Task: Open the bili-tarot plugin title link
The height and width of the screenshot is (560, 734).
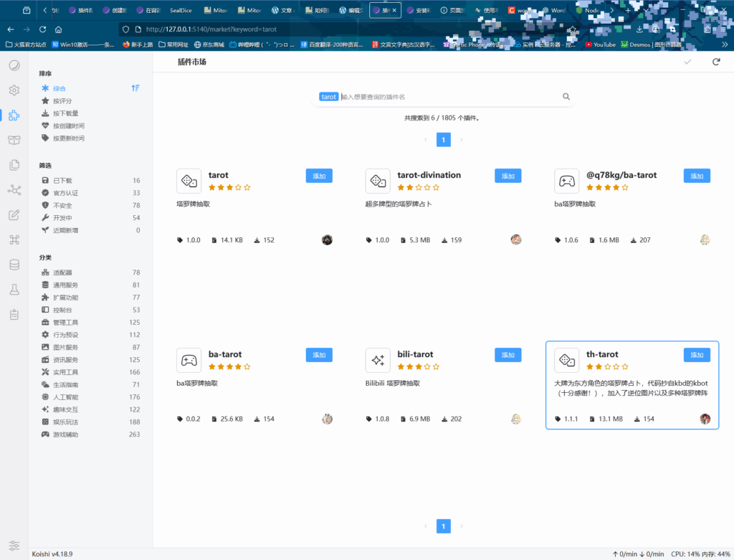Action: pos(415,354)
